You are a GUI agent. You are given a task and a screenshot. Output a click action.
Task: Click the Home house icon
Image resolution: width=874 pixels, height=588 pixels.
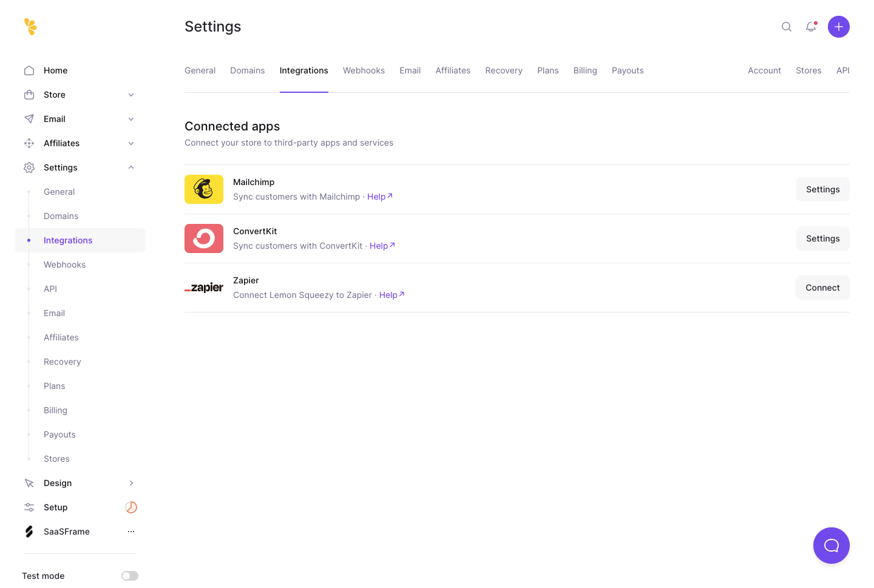(29, 70)
